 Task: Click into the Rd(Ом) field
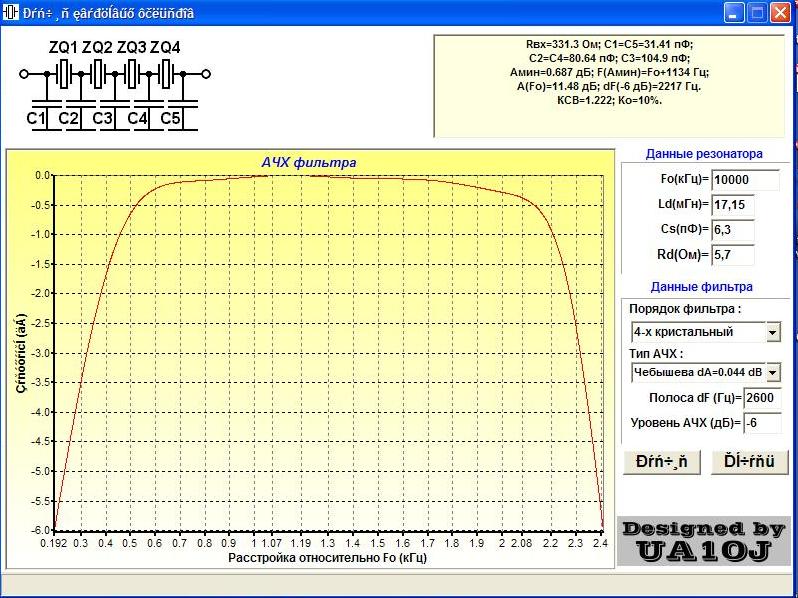click(x=732, y=255)
